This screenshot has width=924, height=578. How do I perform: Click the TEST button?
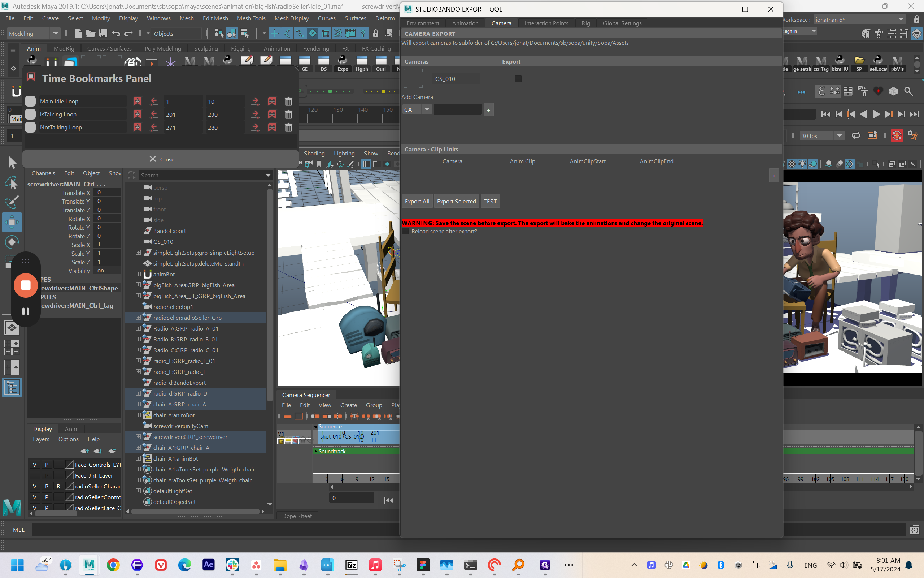tap(490, 201)
